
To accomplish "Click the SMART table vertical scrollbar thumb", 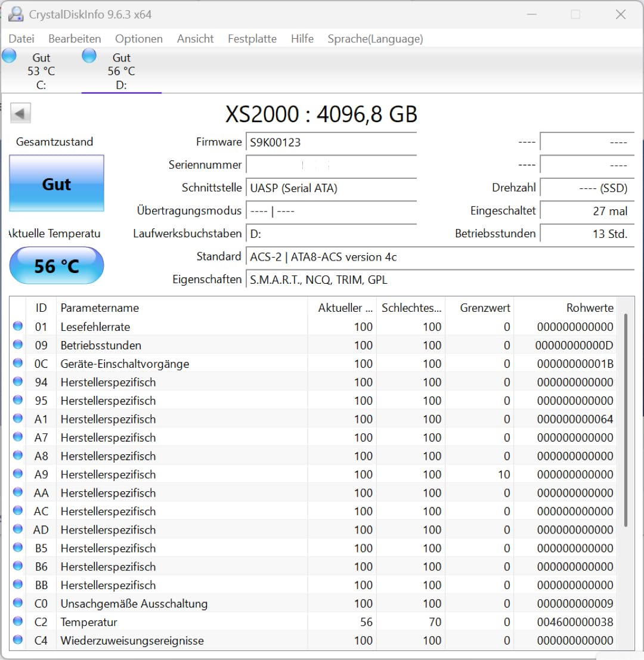I will point(626,420).
